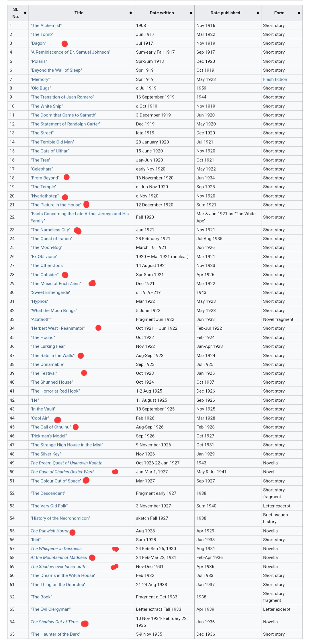
Task: Open "The Shunned House" link
Action: click(x=52, y=382)
